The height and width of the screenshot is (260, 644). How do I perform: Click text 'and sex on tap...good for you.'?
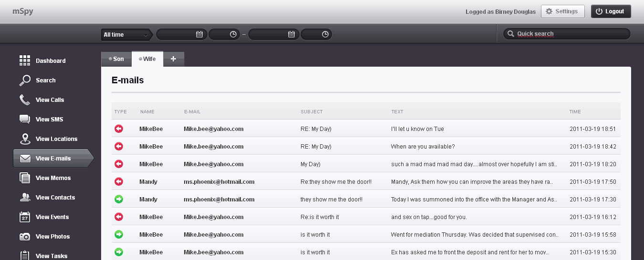(x=429, y=217)
